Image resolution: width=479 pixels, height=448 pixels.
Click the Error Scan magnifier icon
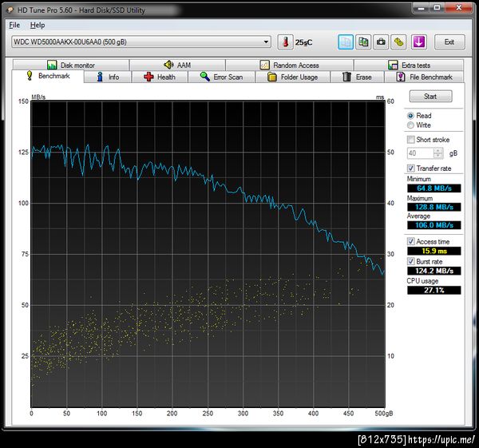point(204,77)
